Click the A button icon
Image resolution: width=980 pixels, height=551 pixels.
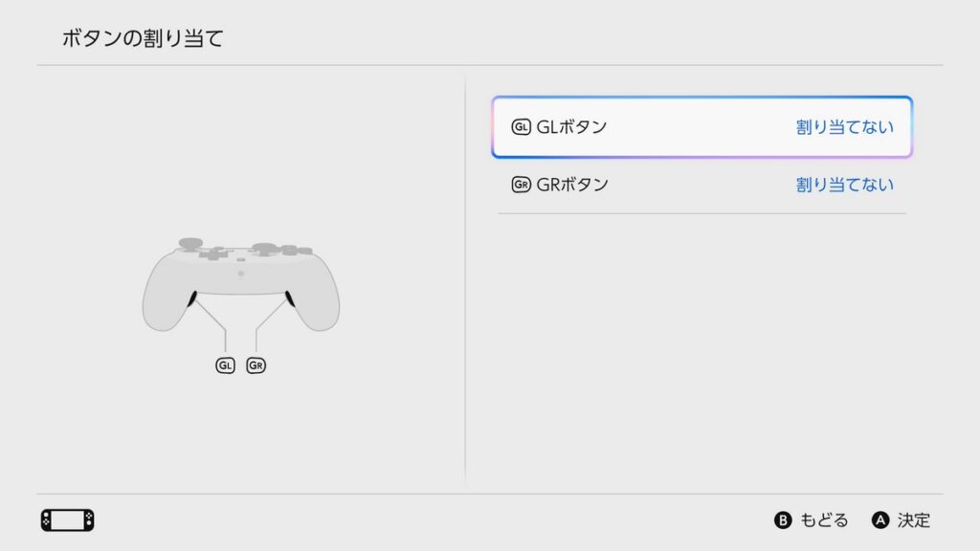click(x=880, y=520)
